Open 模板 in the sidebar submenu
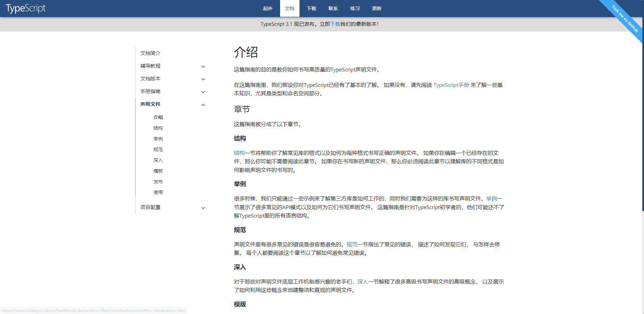 tap(158, 171)
